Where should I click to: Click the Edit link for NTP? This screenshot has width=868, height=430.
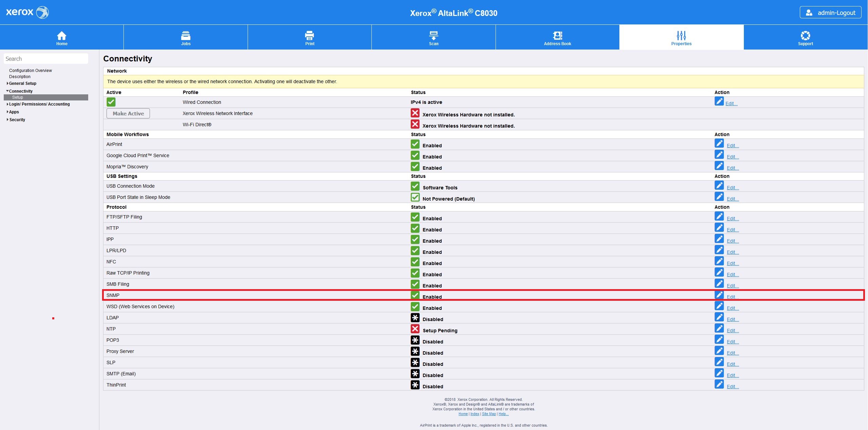pyautogui.click(x=732, y=330)
